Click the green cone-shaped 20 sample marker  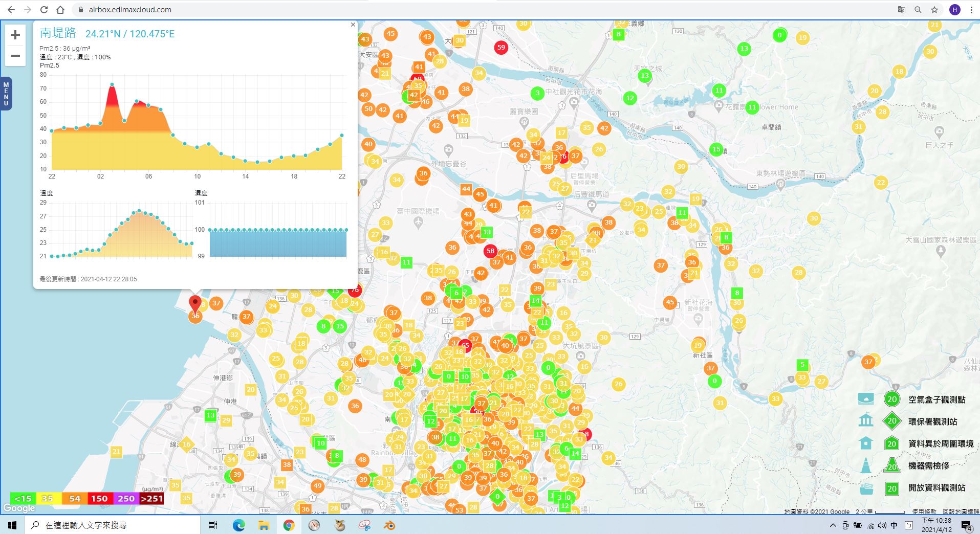coord(892,465)
